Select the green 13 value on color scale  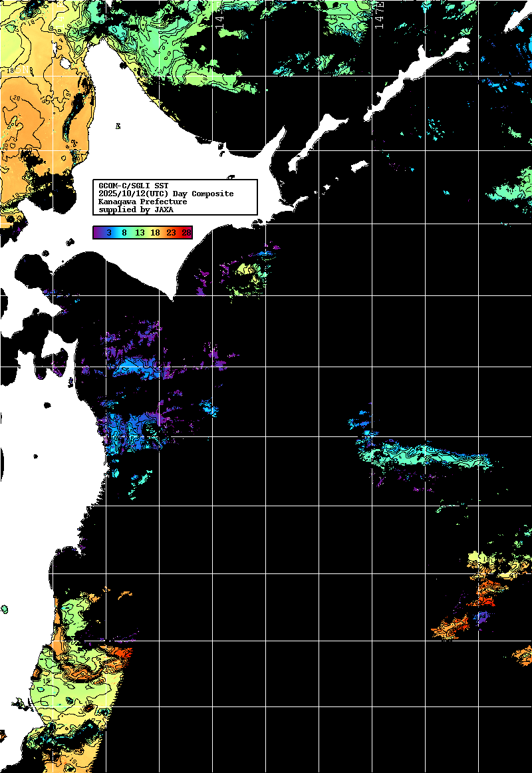[x=140, y=233]
